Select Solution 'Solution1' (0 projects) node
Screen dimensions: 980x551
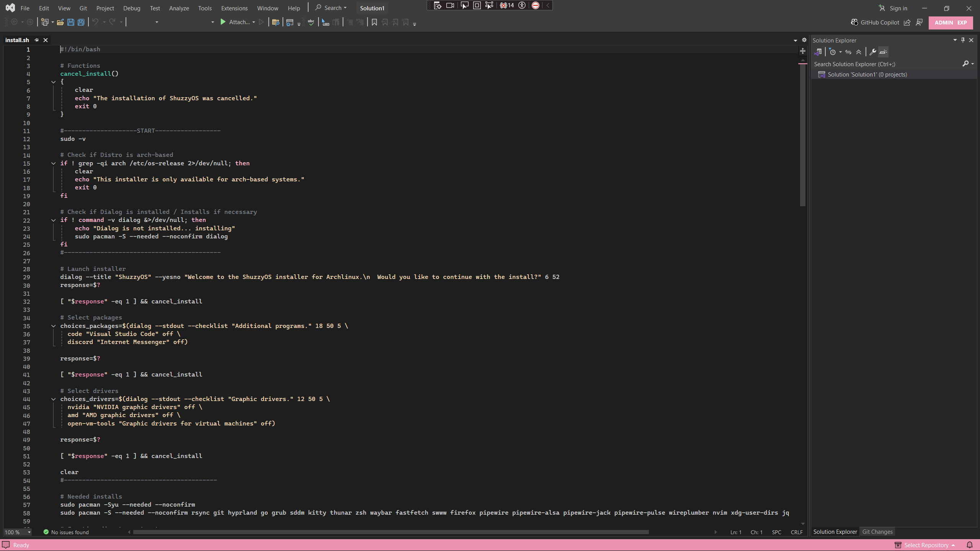867,75
